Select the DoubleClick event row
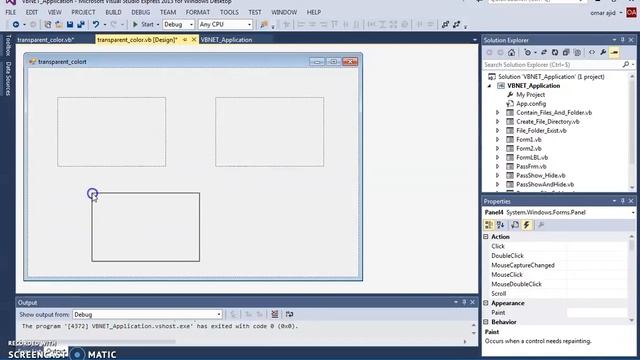The image size is (640, 360). click(x=558, y=256)
